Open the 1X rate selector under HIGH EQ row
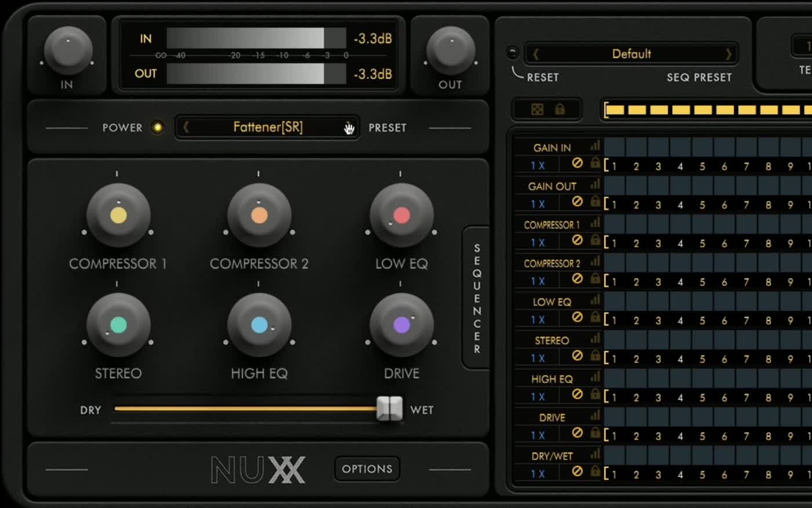This screenshot has height=508, width=812. (538, 397)
